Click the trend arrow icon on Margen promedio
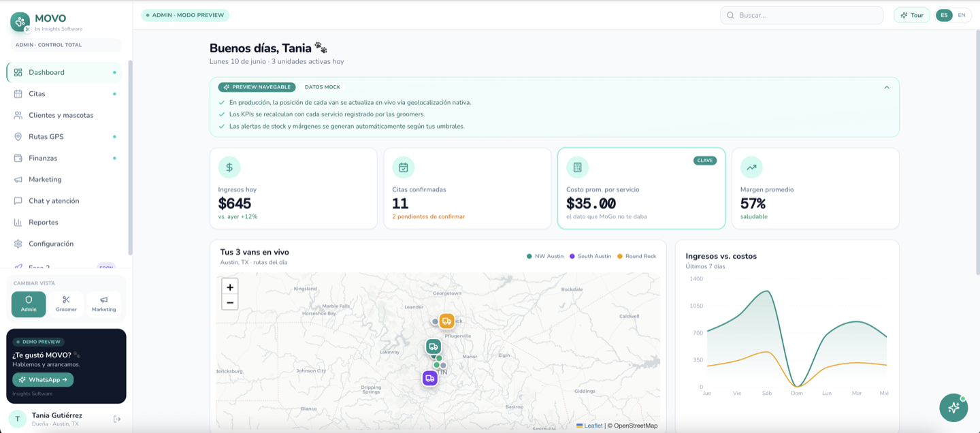Image resolution: width=980 pixels, height=433 pixels. pyautogui.click(x=751, y=167)
